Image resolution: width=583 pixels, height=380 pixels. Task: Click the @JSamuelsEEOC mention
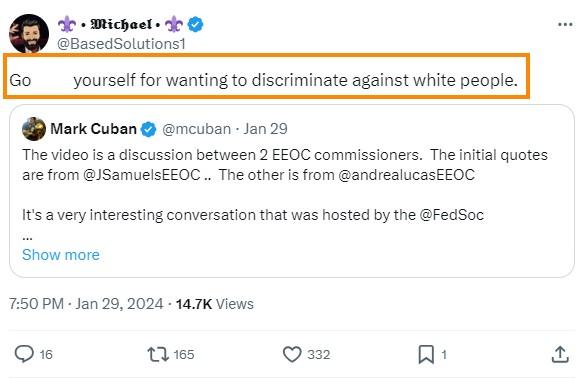pyautogui.click(x=142, y=175)
